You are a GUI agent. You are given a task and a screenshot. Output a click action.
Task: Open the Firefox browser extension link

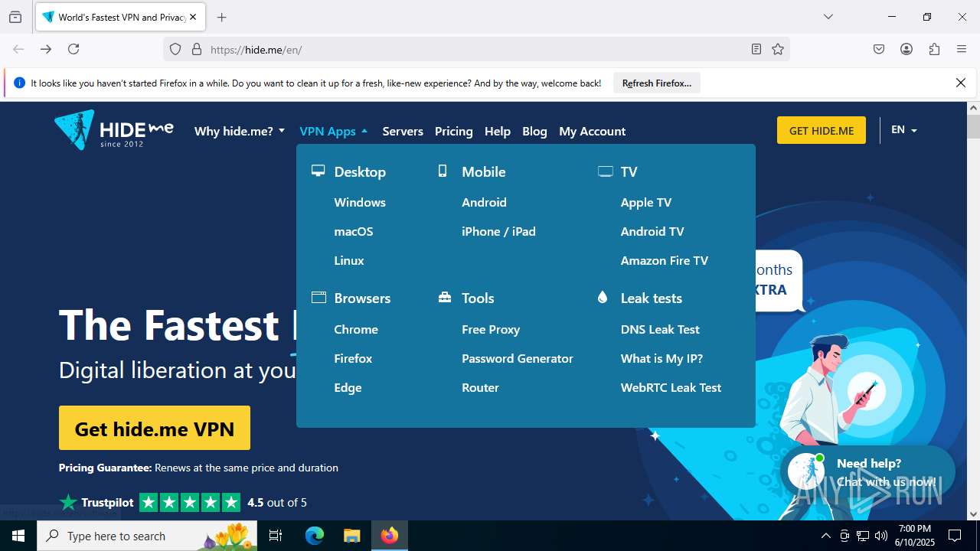(x=353, y=358)
